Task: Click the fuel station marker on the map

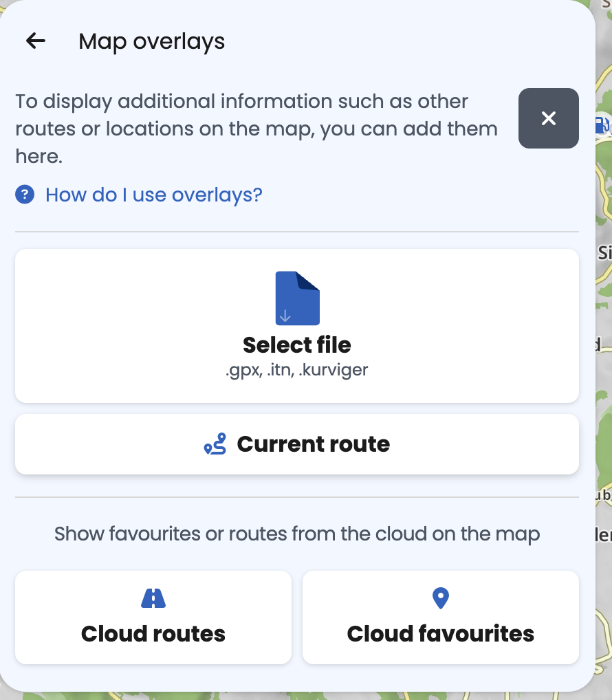Action: point(601,124)
